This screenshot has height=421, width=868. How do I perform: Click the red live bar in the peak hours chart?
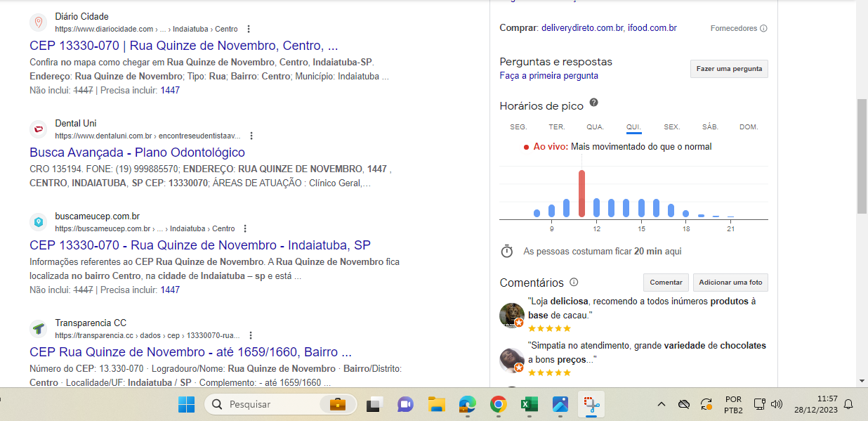click(x=581, y=194)
